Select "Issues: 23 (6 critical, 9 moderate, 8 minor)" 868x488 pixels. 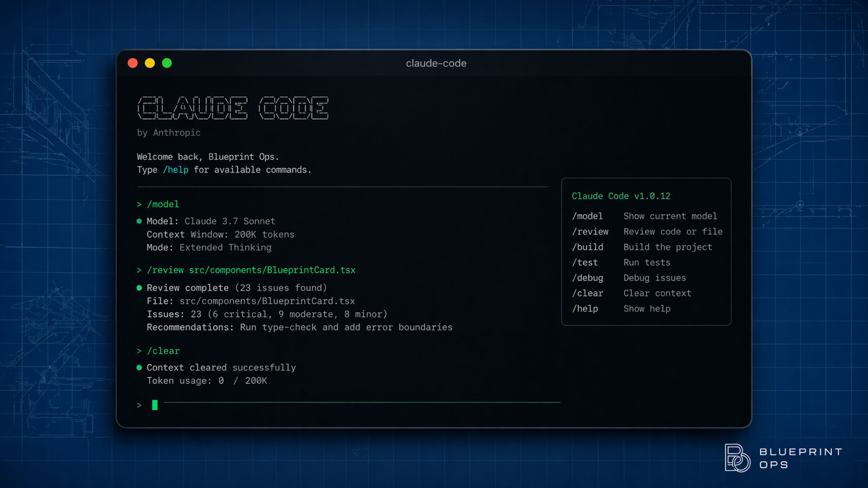(x=267, y=314)
